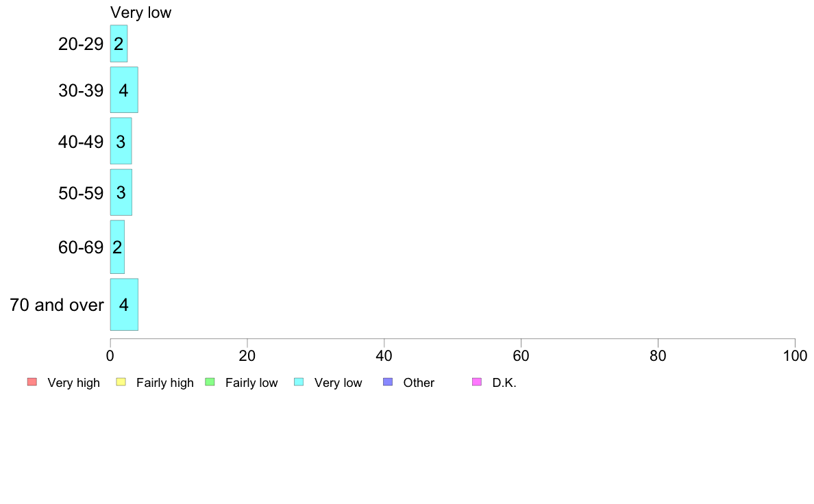
Task: Click the Other legend label text
Action: 419,383
